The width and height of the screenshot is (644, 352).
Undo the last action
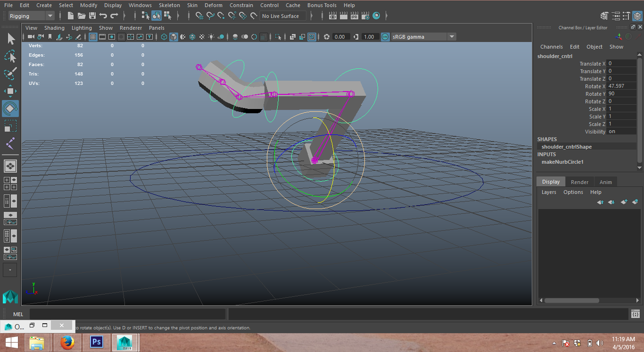[x=103, y=16]
